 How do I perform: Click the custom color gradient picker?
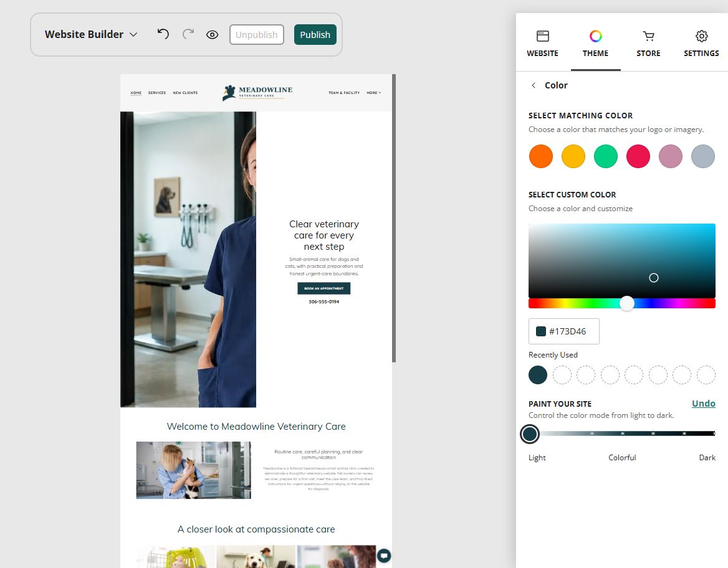[621, 260]
